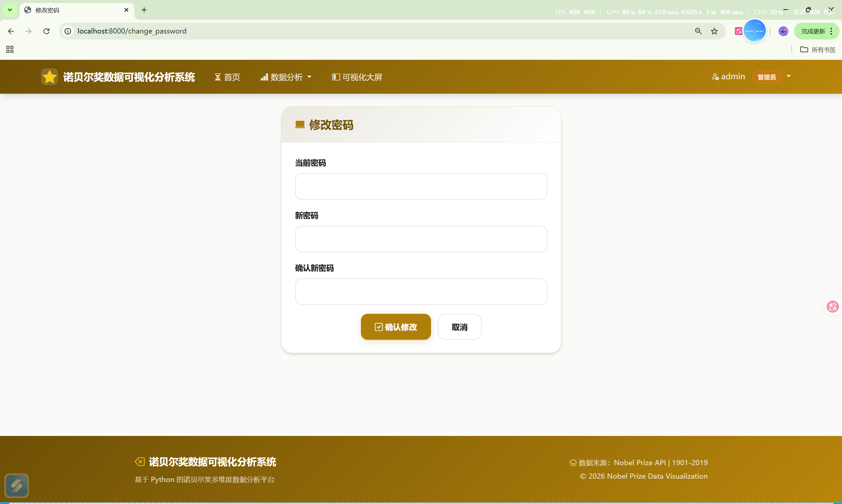
Task: Expand the admin user dropdown arrow
Action: pos(789,77)
